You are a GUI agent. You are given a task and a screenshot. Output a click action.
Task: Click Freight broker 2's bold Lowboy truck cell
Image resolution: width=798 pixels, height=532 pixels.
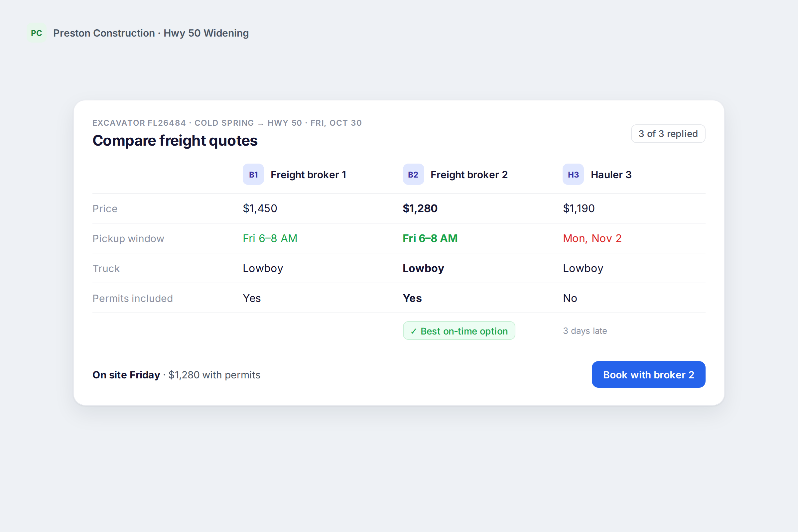[x=423, y=268]
